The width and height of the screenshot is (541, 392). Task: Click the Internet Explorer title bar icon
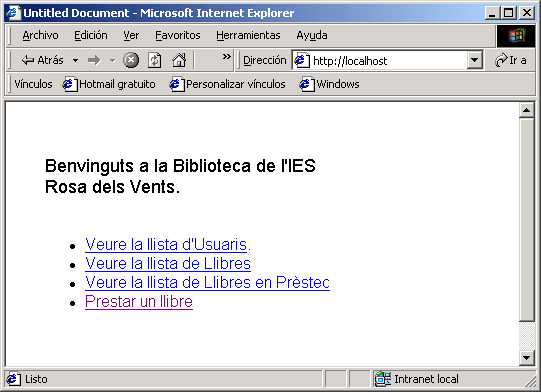13,13
